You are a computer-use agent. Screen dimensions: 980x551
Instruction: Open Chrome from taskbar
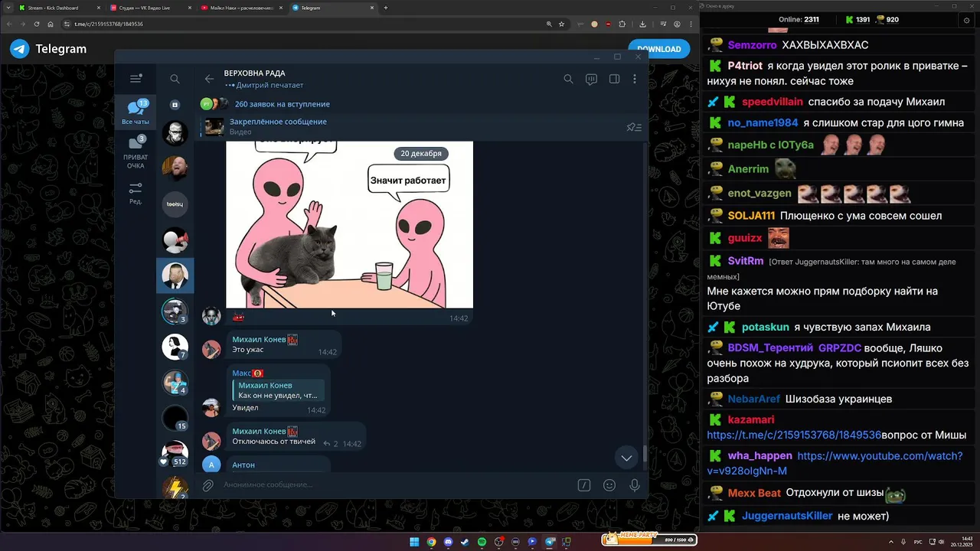pyautogui.click(x=431, y=542)
